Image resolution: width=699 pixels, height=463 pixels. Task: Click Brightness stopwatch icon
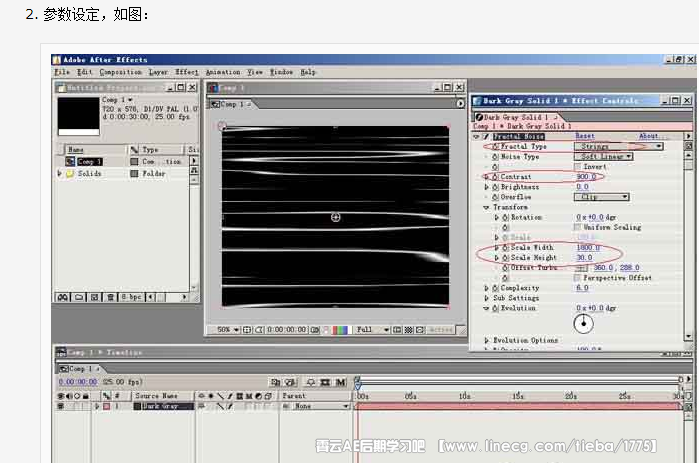pos(495,187)
